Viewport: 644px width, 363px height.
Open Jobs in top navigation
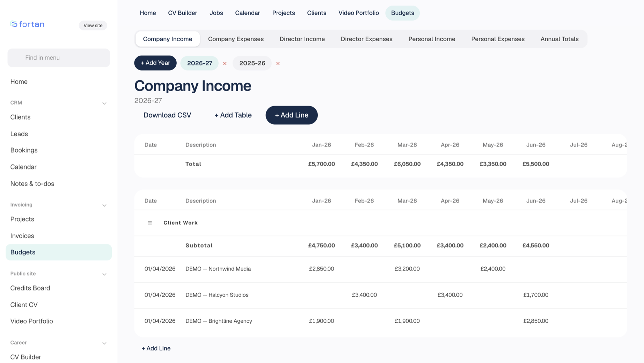[216, 13]
